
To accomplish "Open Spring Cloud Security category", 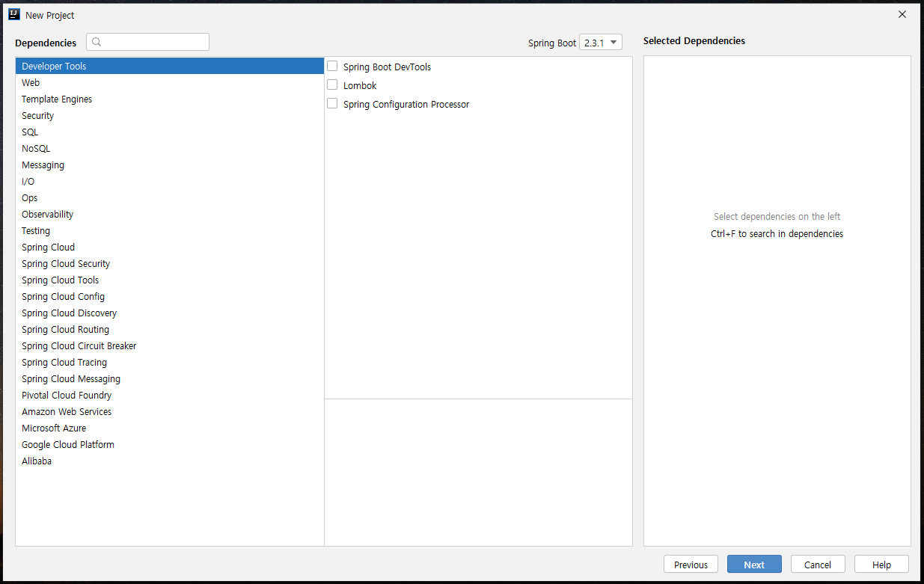I will pos(170,263).
